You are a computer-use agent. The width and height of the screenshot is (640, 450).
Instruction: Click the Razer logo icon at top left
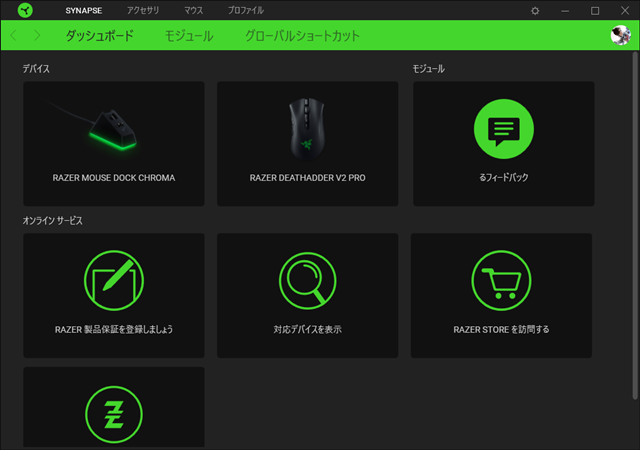25,10
